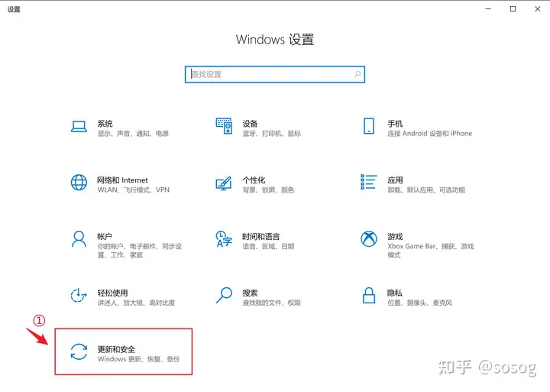The width and height of the screenshot is (550, 392).
Task: Open 网络和 Internet settings title
Action: [x=122, y=180]
